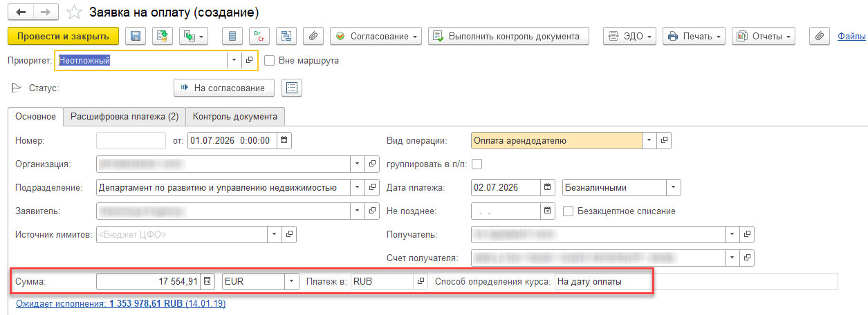Image resolution: width=868 pixels, height=315 pixels.
Task: Open the calculator icon in the Сумма field
Action: pos(207,282)
